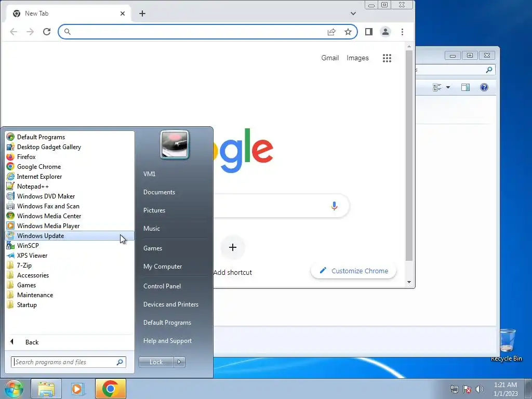Screen dimensions: 532x399
Task: Focus the Search programs and files box
Action: click(68, 362)
